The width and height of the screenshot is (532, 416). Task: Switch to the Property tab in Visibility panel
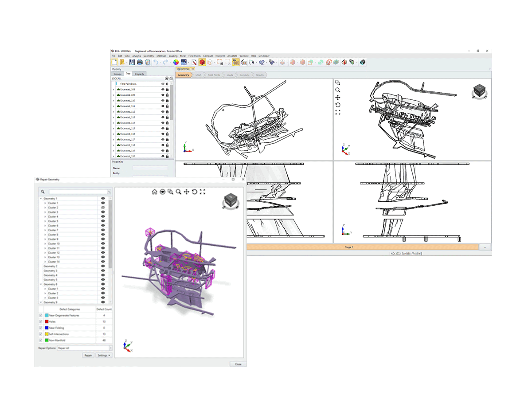tap(139, 74)
